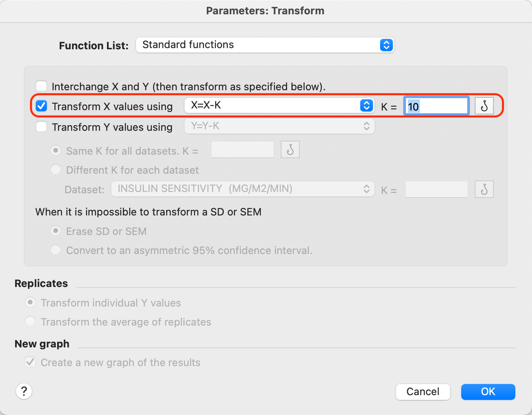532x415 pixels.
Task: Click the hook icon next to Same K for all datasets
Action: (290, 150)
